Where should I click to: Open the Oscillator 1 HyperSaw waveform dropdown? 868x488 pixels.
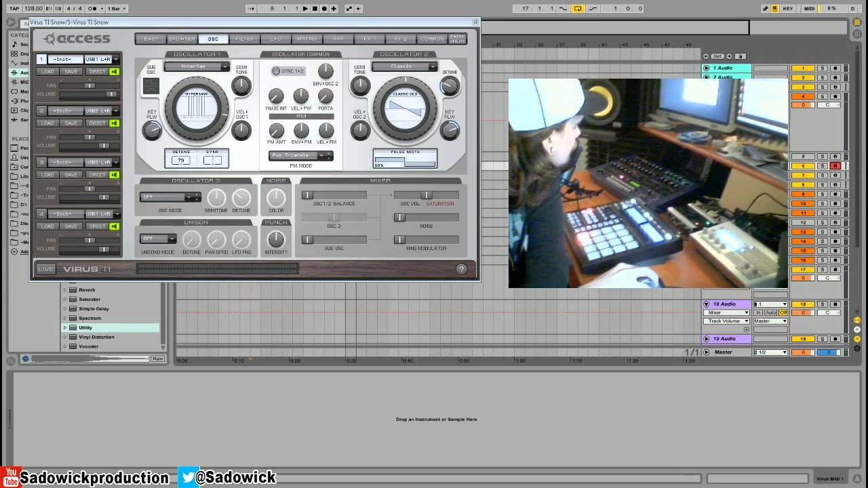[x=197, y=66]
